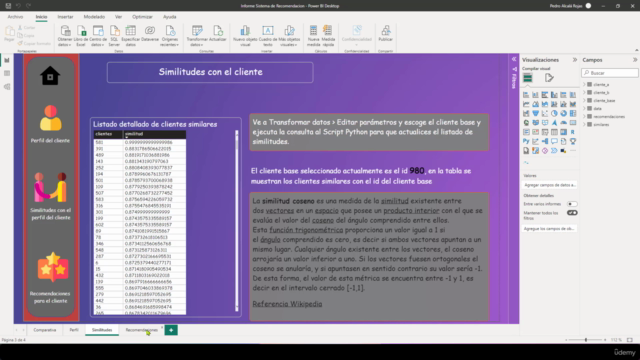
Task: Click the home icon in the report sidebar
Action: (x=50, y=76)
